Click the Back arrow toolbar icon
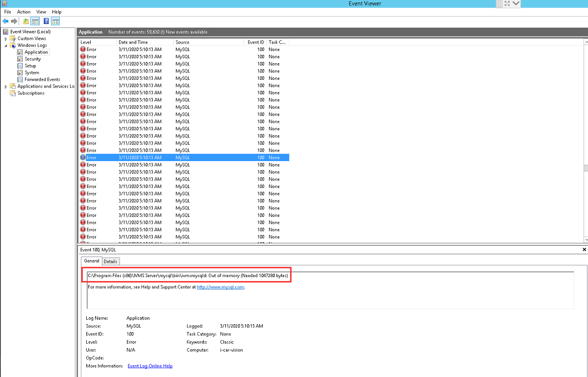The width and height of the screenshot is (588, 377). coord(5,21)
